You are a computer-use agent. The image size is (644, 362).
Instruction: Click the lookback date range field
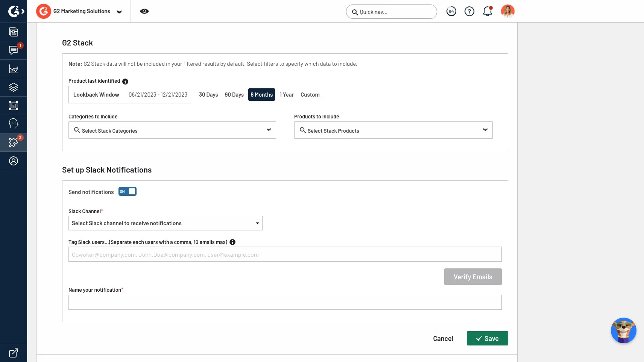click(158, 95)
